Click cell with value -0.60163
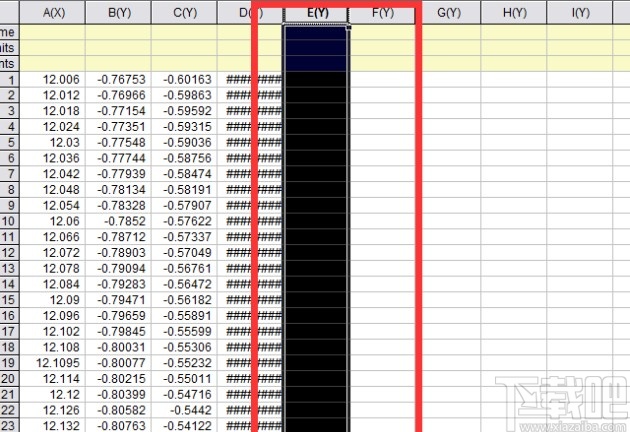 point(184,80)
